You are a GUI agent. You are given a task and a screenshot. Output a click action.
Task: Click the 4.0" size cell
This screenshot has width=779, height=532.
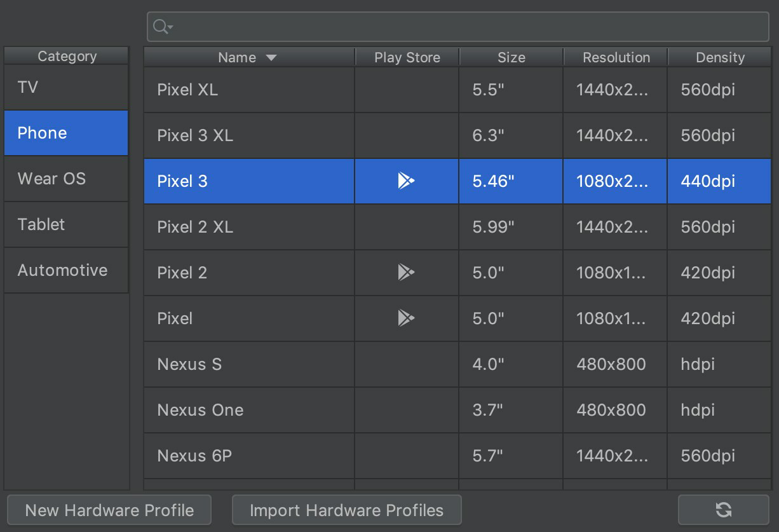tap(511, 364)
